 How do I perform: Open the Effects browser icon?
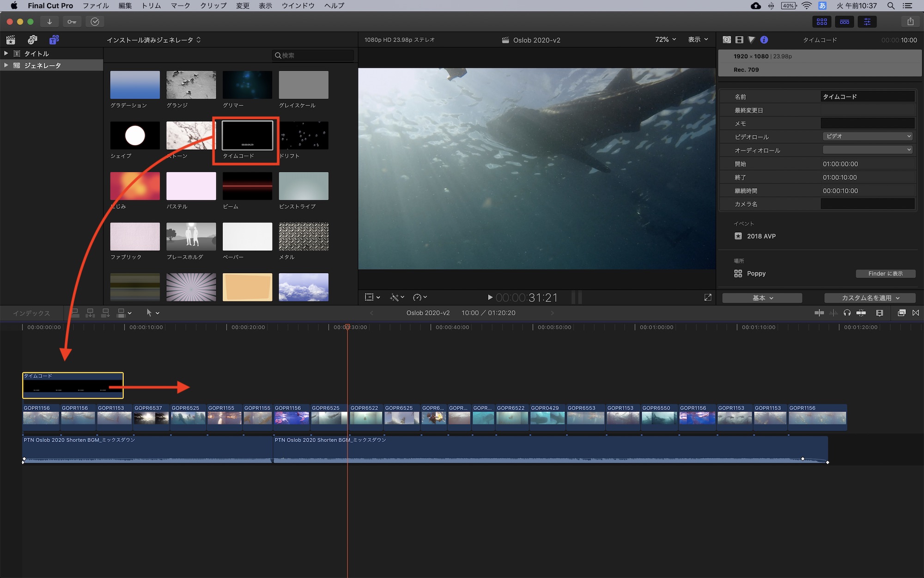click(901, 313)
